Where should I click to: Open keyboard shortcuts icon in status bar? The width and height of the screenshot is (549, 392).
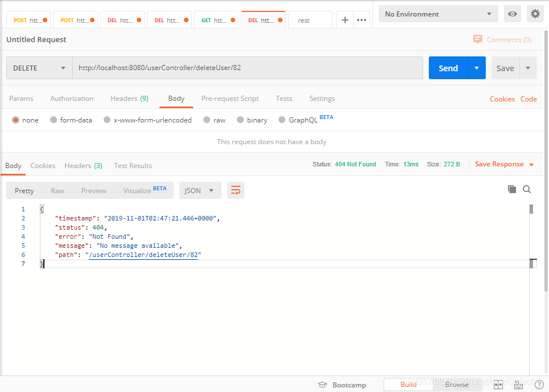click(519, 385)
